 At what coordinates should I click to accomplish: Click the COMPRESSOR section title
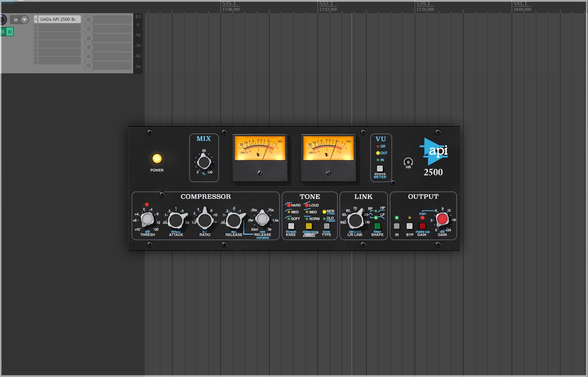[x=206, y=196]
